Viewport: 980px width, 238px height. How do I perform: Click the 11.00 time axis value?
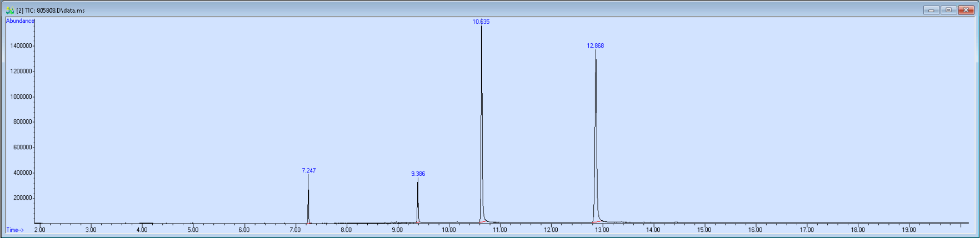click(499, 230)
